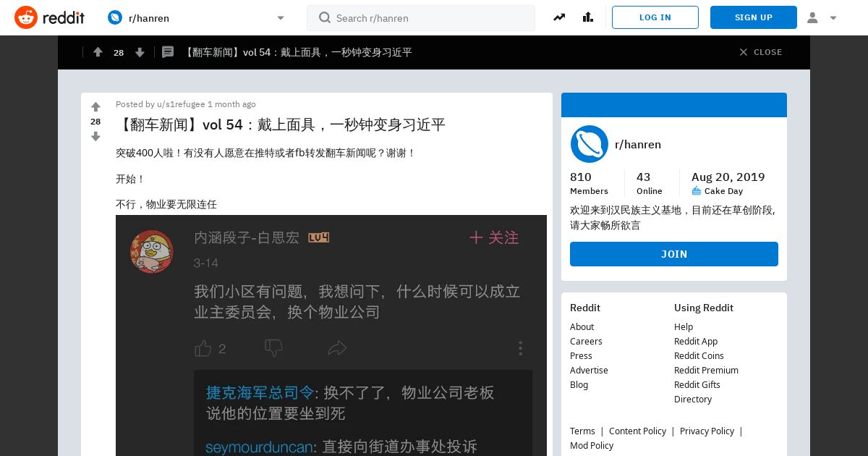Viewport: 868px width, 456px height.
Task: Open the r/hanren sidebar community name link
Action: [638, 144]
